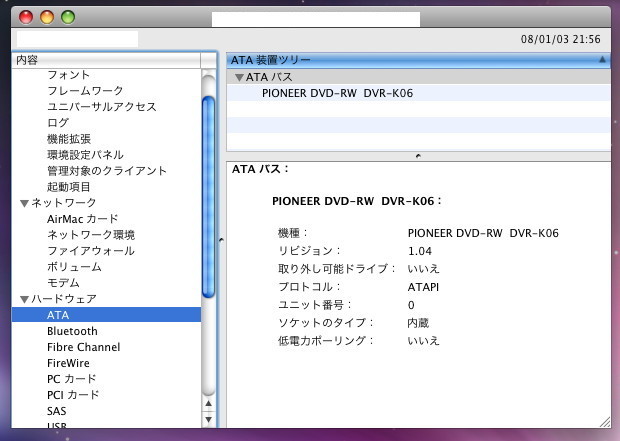Click the green zoom button

68,17
